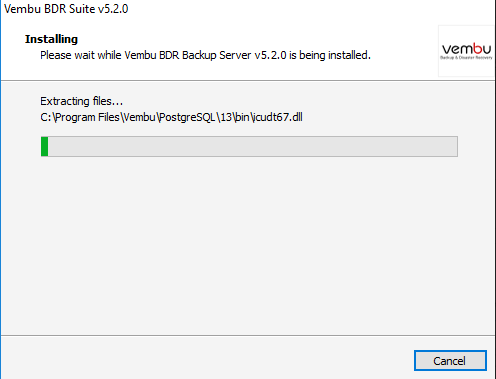496x379 pixels.
Task: Click the bold Installing heading
Action: pos(51,39)
